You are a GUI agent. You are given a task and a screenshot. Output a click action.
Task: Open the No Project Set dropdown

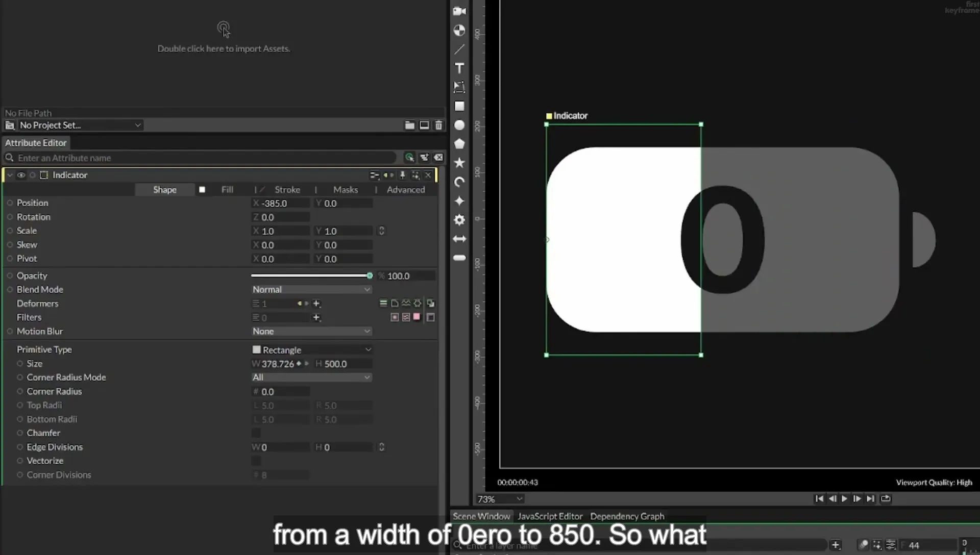[80, 125]
